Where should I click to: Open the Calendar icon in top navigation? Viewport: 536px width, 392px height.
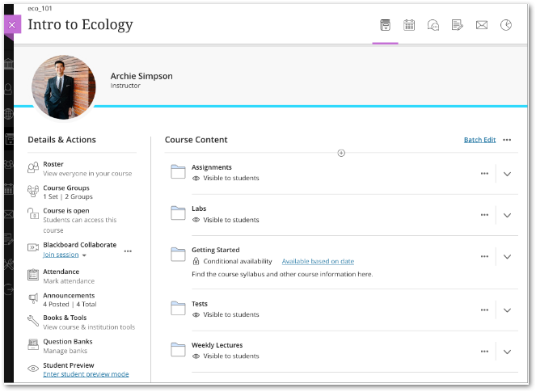[x=409, y=25]
